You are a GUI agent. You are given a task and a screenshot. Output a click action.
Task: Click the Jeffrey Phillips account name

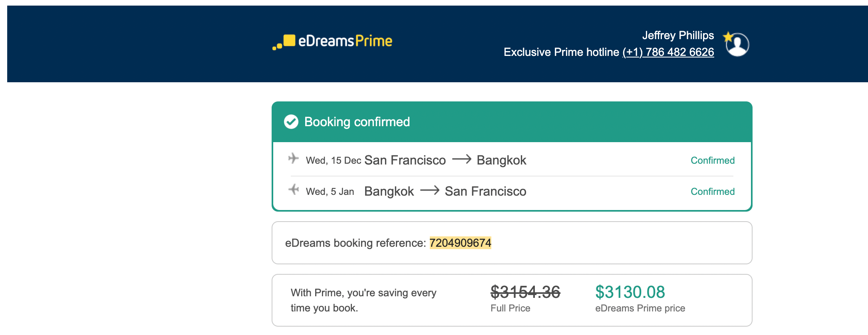tap(677, 36)
